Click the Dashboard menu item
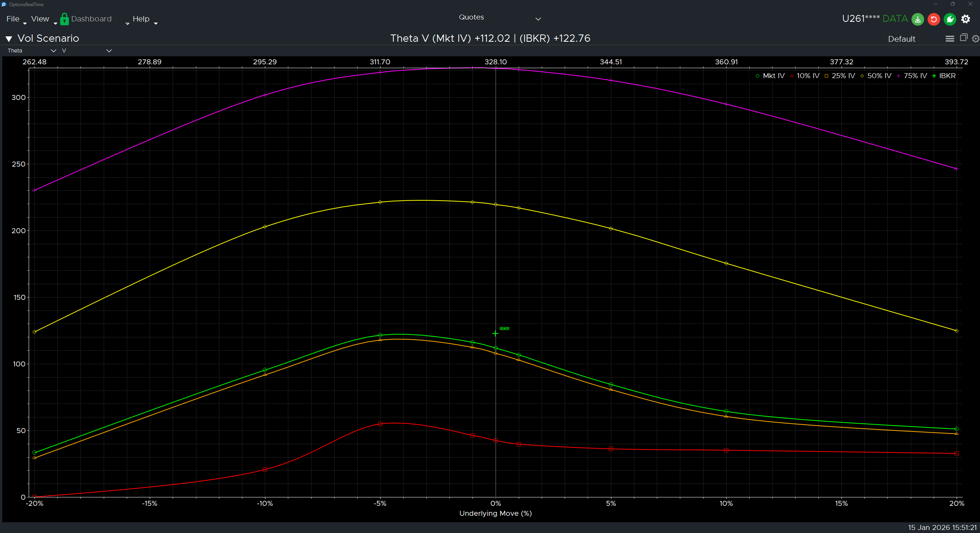 point(91,18)
